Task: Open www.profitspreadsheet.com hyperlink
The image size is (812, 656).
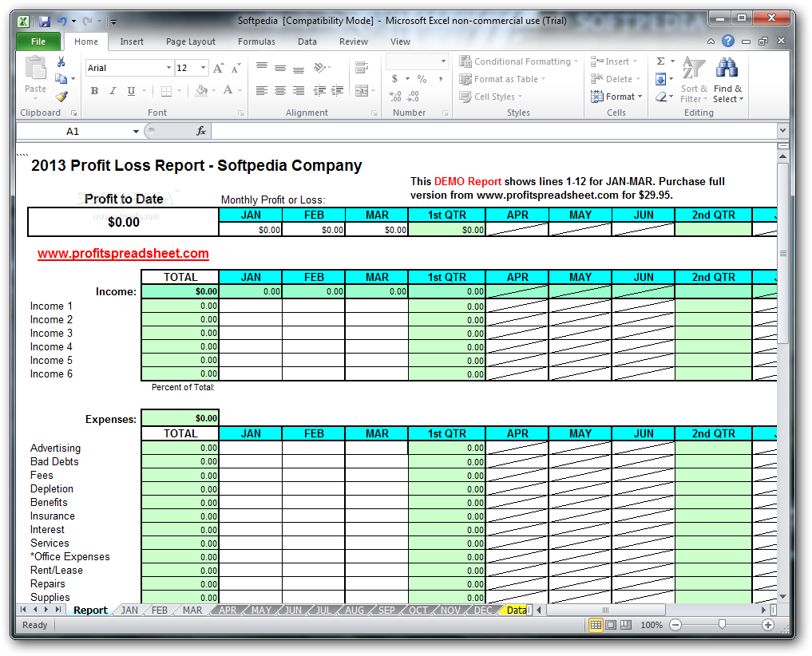Action: (x=123, y=253)
